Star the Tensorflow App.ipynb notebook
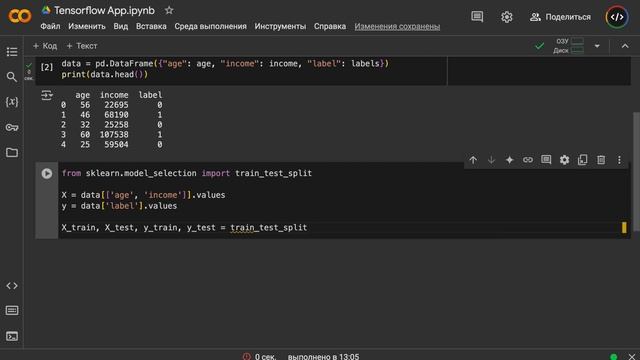 coord(169,11)
